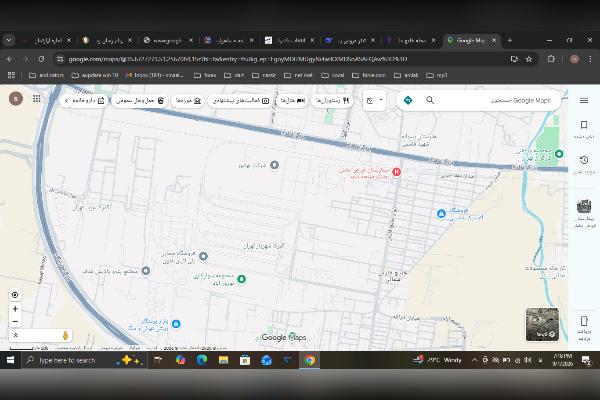Open the weather widget showing Windy
This screenshot has width=600, height=400.
click(x=437, y=360)
